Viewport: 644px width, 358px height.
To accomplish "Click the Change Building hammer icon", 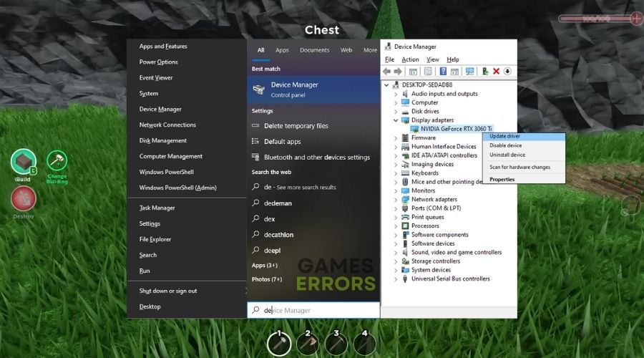I will [x=57, y=160].
